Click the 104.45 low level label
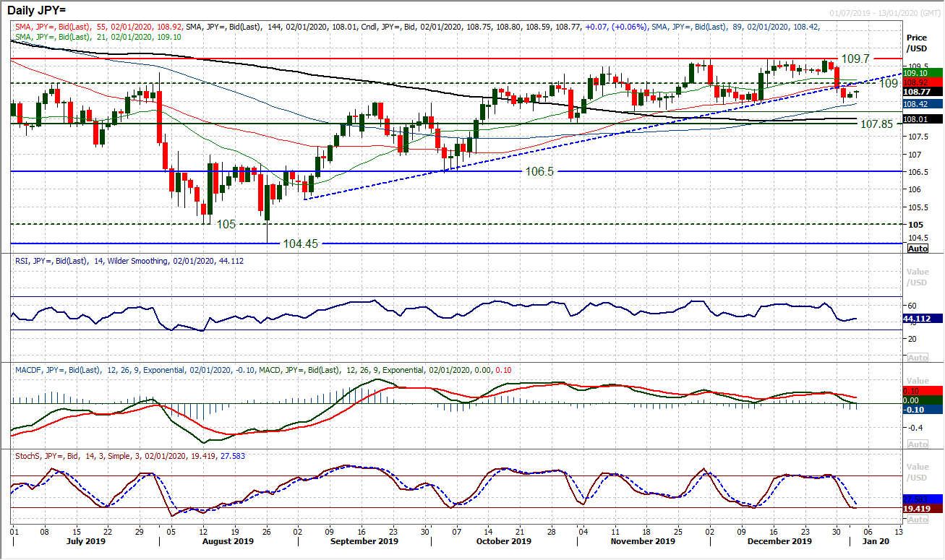Screen dimensions: 945x560 (299, 244)
